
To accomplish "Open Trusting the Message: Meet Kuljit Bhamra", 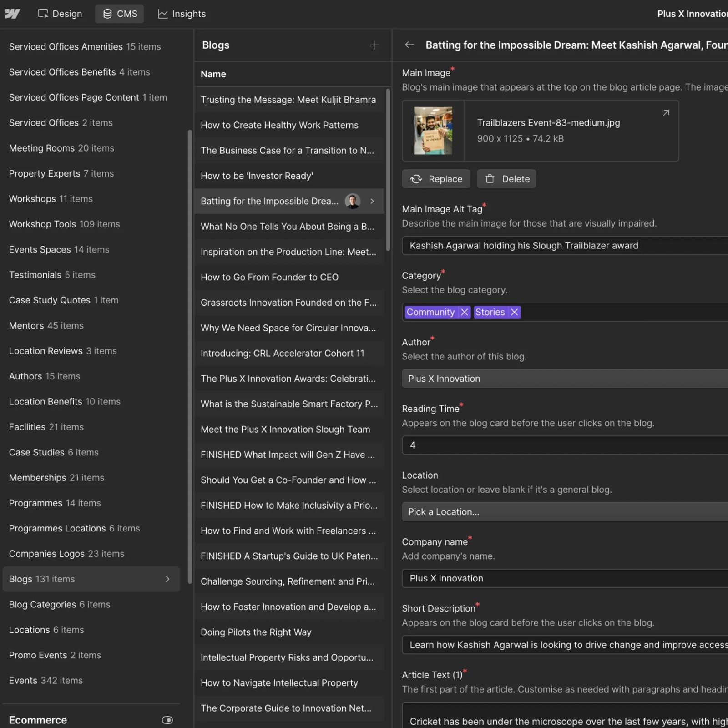I will [x=289, y=100].
